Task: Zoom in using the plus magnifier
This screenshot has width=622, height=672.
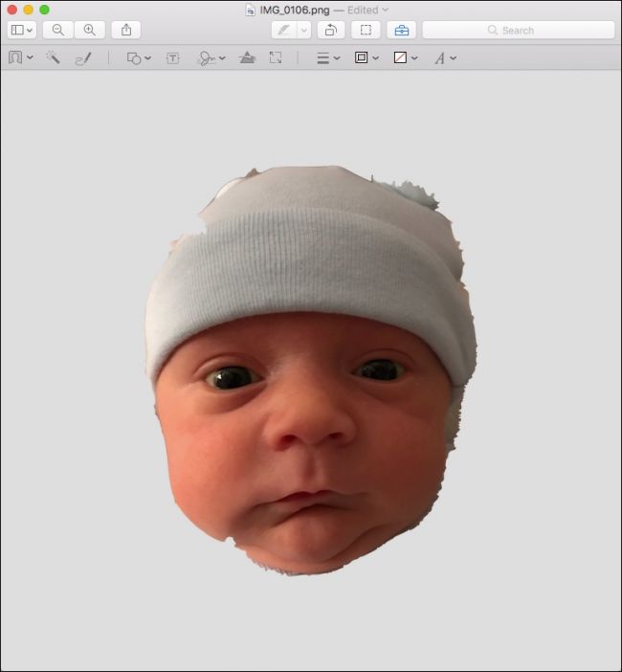Action: tap(90, 30)
